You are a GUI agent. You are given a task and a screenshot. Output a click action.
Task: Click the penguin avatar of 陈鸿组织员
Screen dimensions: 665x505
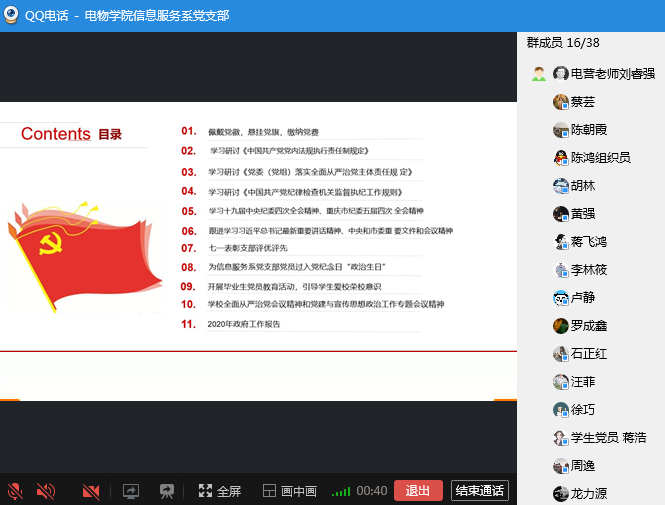pyautogui.click(x=561, y=158)
